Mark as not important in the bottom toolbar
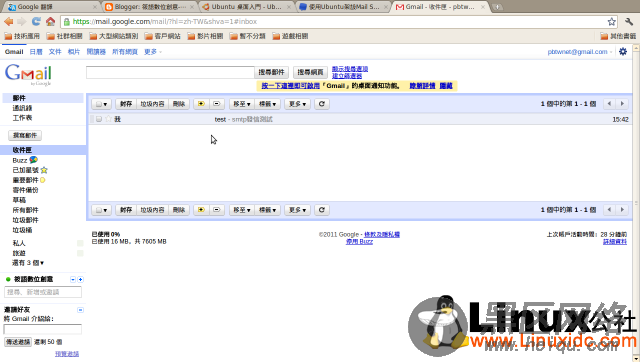Viewport: 640px width, 362px height. (216, 210)
